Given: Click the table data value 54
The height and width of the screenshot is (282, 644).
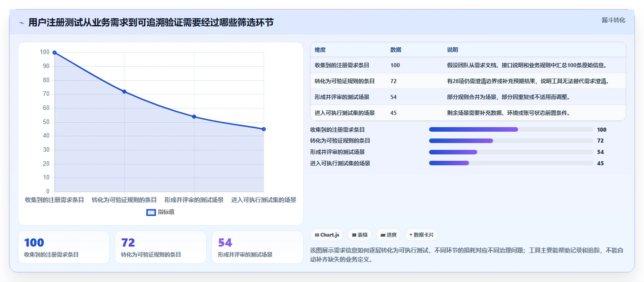Looking at the screenshot, I should 394,97.
